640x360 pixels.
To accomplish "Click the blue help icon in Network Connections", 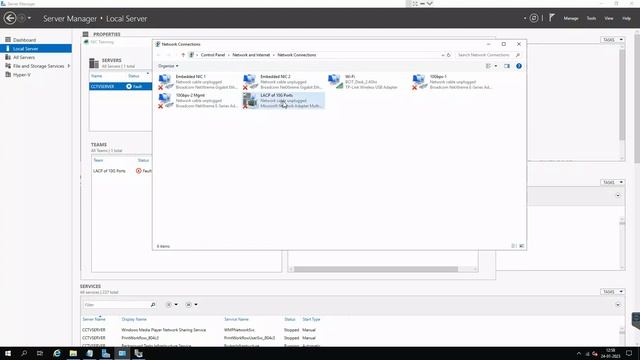I will tap(519, 66).
